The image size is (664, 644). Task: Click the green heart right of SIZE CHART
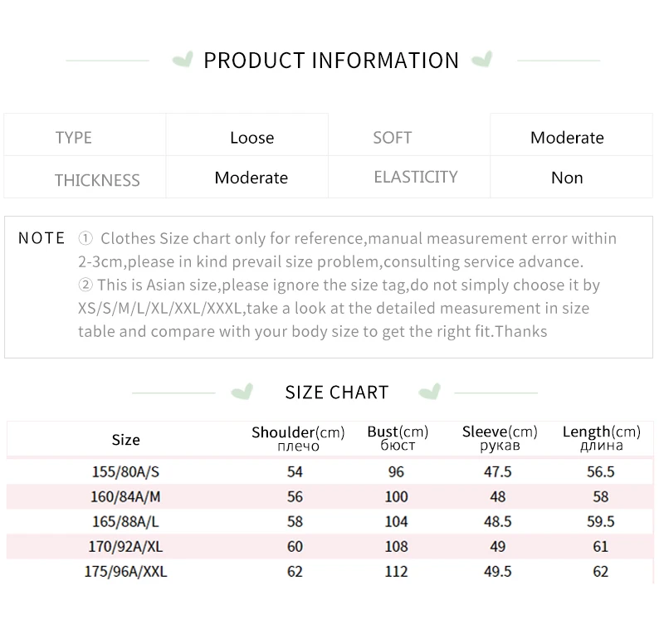(430, 392)
